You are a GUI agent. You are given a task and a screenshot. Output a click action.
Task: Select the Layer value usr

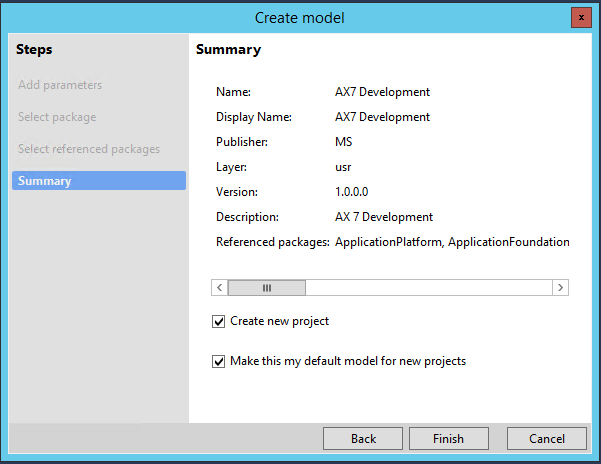344,167
